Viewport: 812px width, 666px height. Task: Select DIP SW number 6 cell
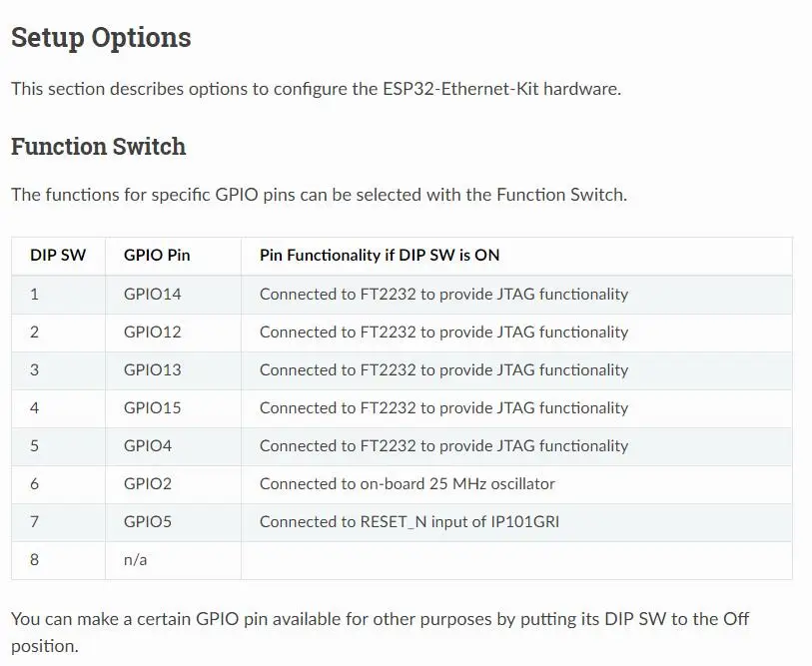pyautogui.click(x=35, y=484)
